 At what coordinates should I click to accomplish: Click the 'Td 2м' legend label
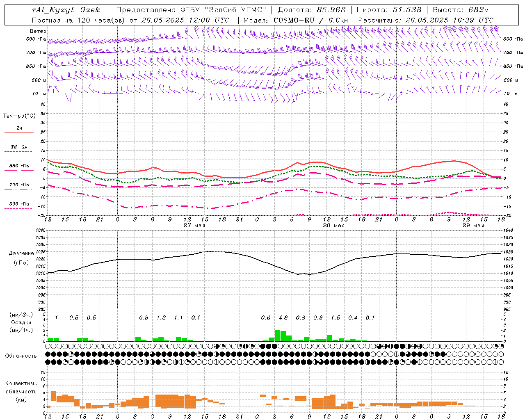tap(19, 147)
